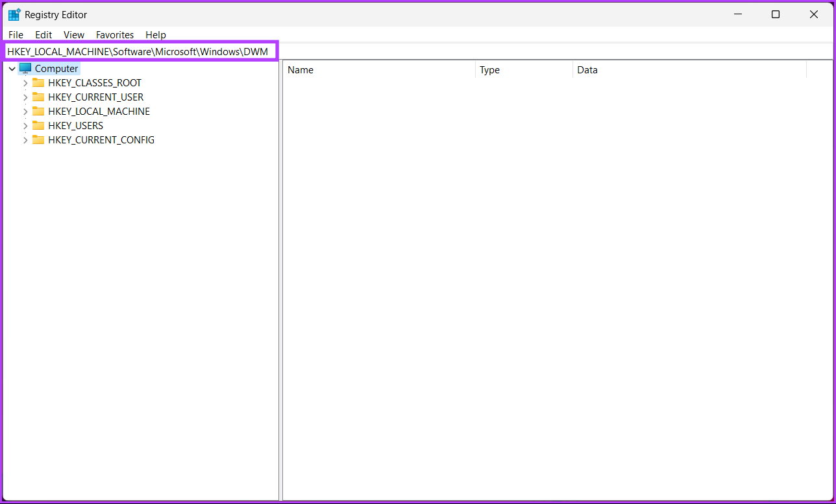Image resolution: width=836 pixels, height=504 pixels.
Task: Expand the HKEY_LOCAL_MACHINE chevron
Action: coord(25,112)
